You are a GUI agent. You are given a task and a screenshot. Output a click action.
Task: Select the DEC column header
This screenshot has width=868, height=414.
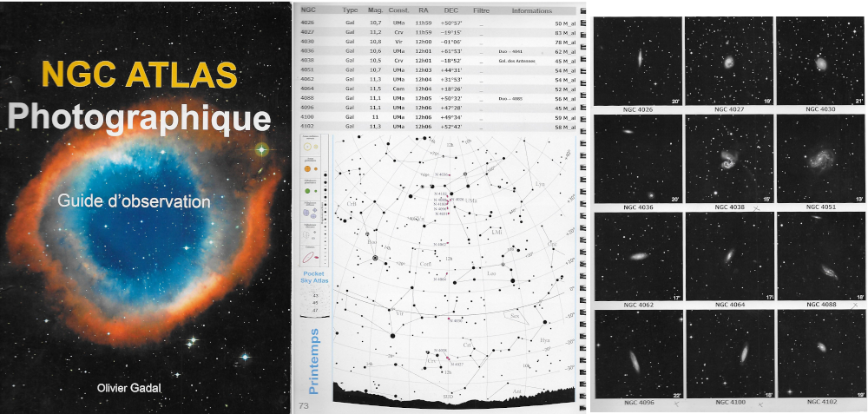coord(451,10)
